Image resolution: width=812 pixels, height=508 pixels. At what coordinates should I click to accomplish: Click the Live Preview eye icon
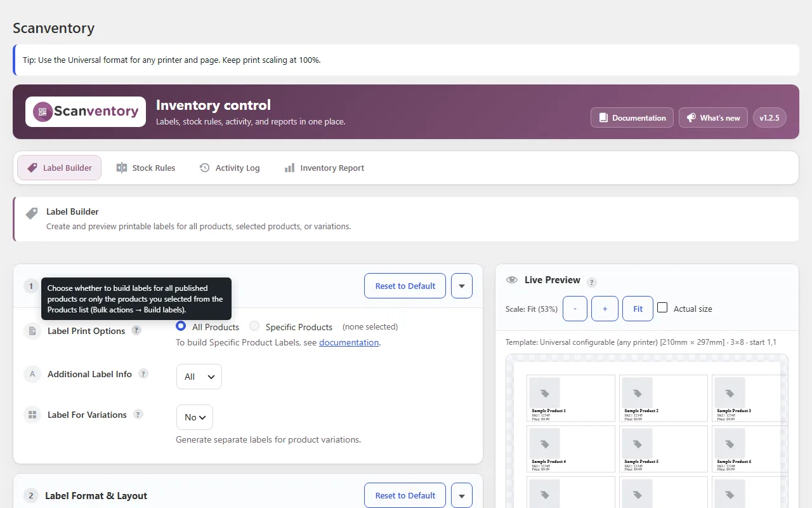[x=511, y=280]
